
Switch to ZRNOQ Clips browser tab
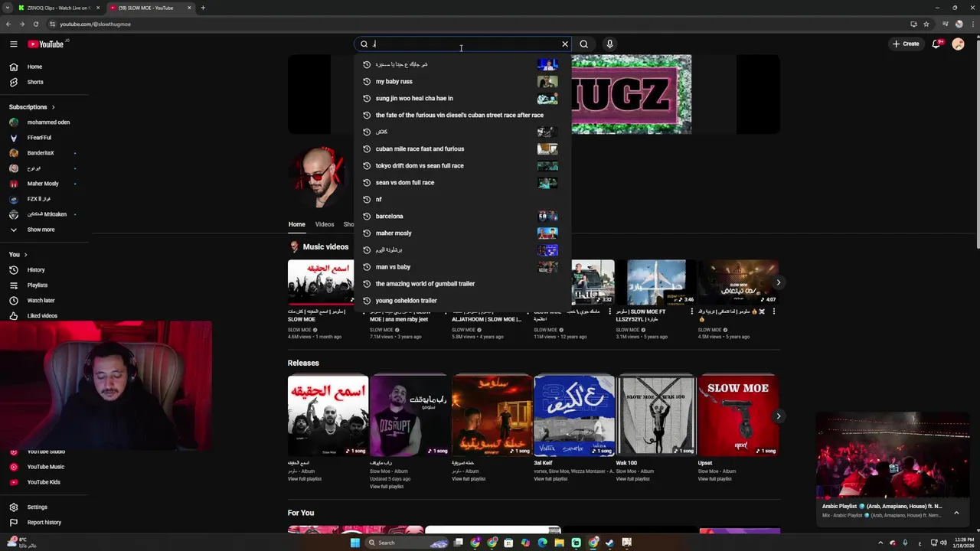point(58,8)
